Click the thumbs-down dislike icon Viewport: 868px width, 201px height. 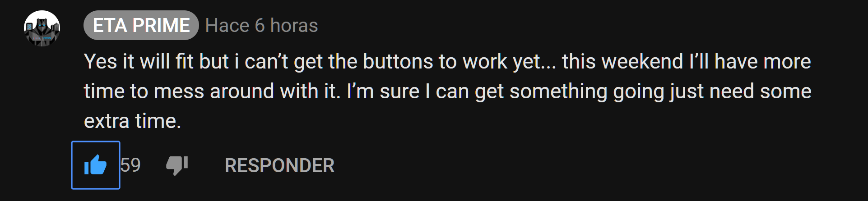point(177,165)
